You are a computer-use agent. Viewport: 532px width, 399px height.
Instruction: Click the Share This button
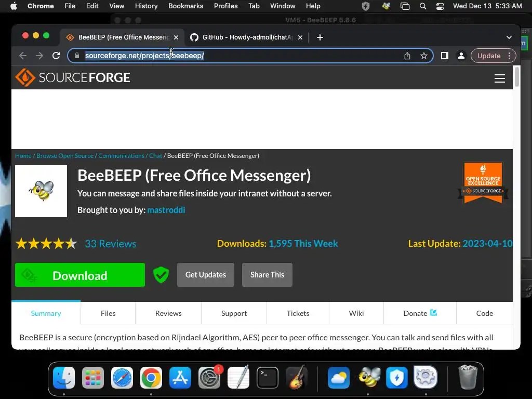[x=268, y=275]
